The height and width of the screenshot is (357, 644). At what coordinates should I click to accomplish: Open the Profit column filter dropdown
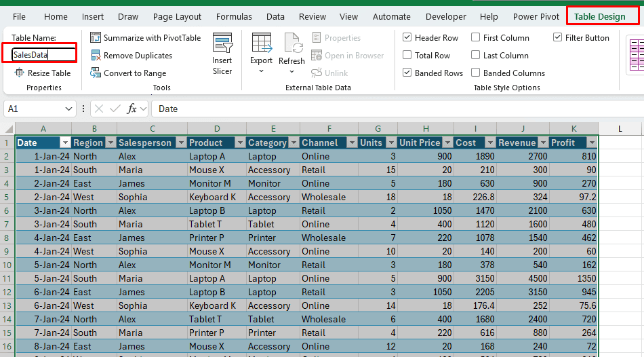(x=591, y=143)
